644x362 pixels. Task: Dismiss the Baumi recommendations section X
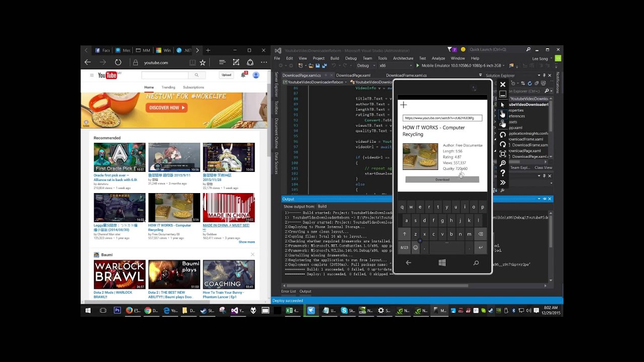click(253, 254)
